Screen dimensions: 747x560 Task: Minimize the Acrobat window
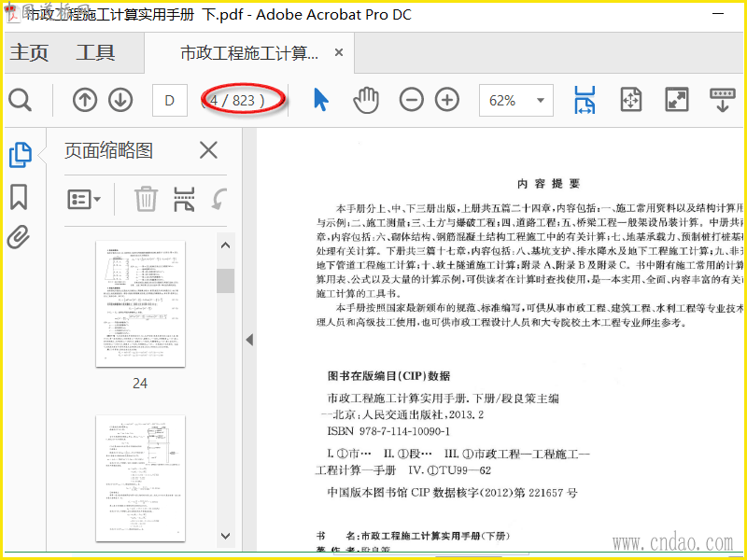pos(718,14)
